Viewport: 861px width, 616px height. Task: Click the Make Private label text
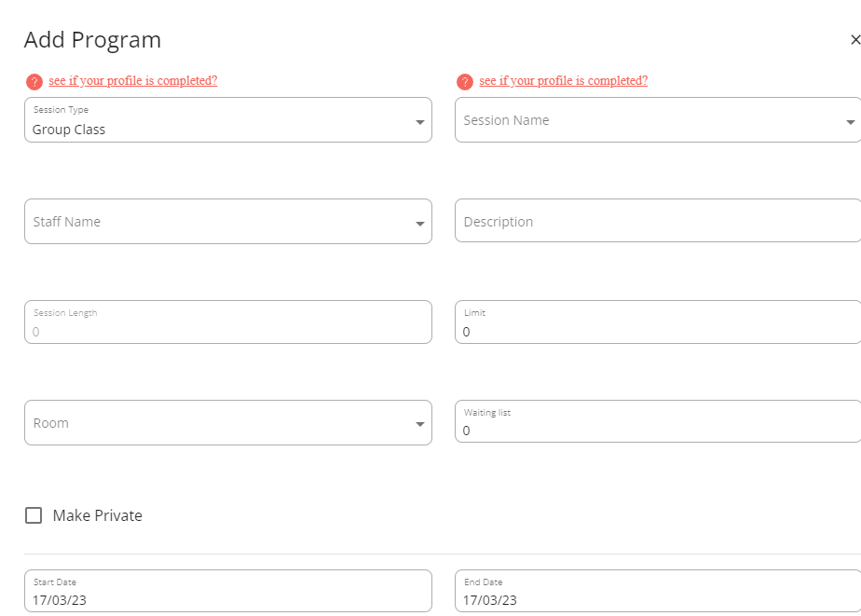[x=98, y=515]
